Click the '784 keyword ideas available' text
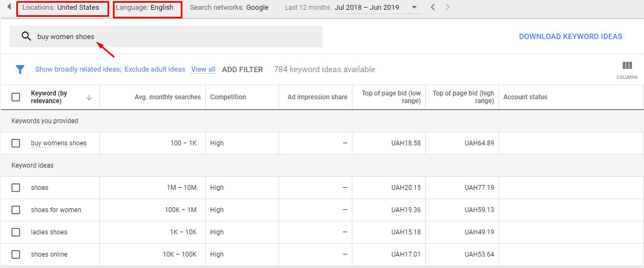Viewport: 644px width, 268px height. 325,69
